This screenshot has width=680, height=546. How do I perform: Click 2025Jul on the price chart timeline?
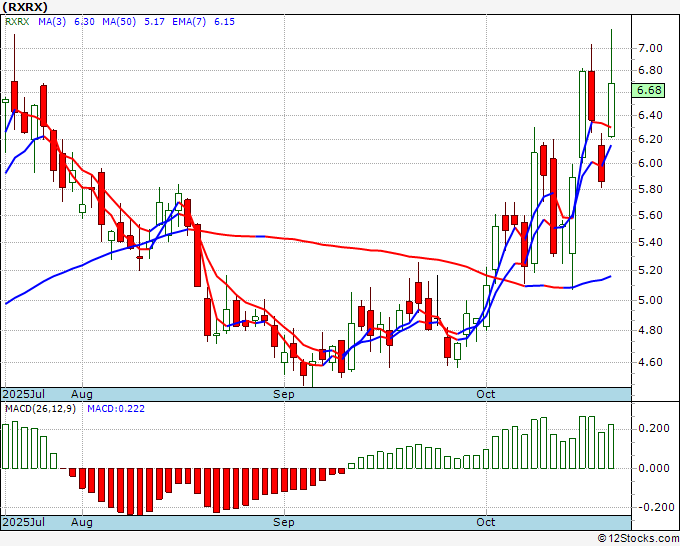[x=24, y=394]
